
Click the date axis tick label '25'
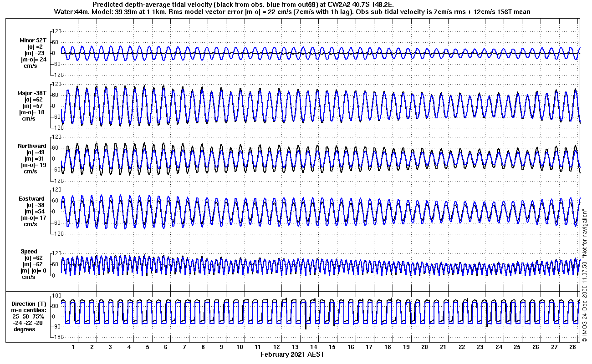tap(517, 347)
